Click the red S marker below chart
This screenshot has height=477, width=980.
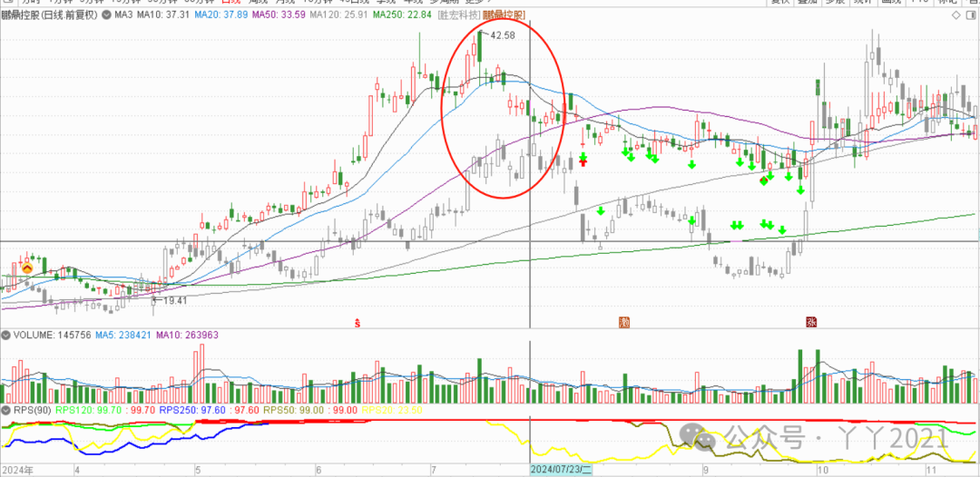click(358, 322)
